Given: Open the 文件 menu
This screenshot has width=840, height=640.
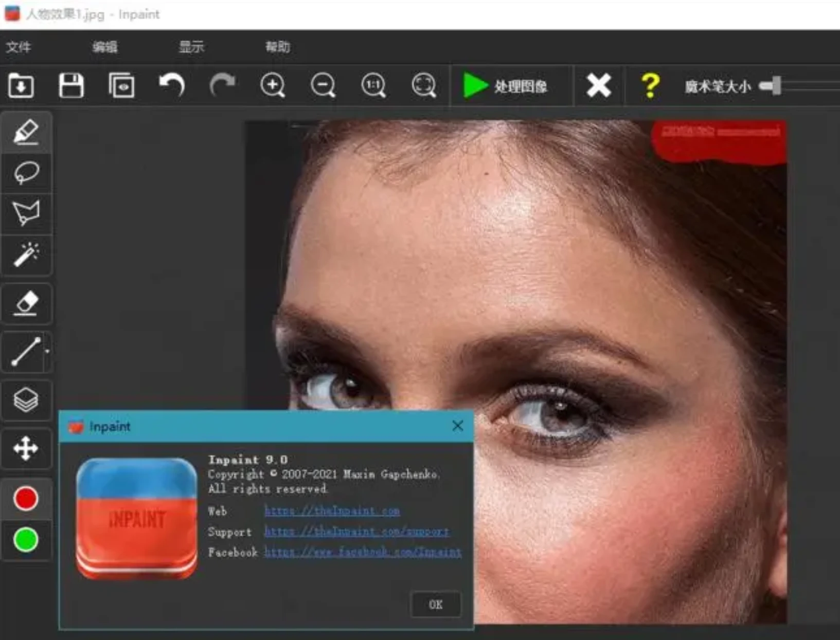Looking at the screenshot, I should pos(19,47).
